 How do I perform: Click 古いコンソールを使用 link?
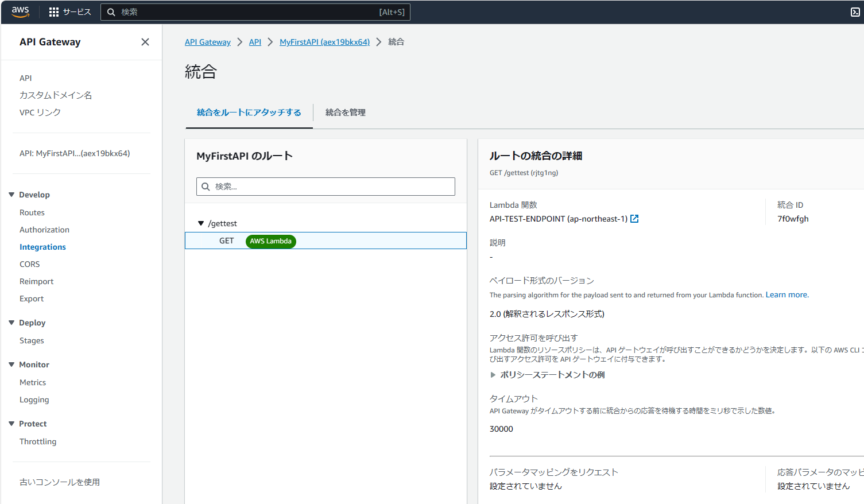pyautogui.click(x=60, y=482)
